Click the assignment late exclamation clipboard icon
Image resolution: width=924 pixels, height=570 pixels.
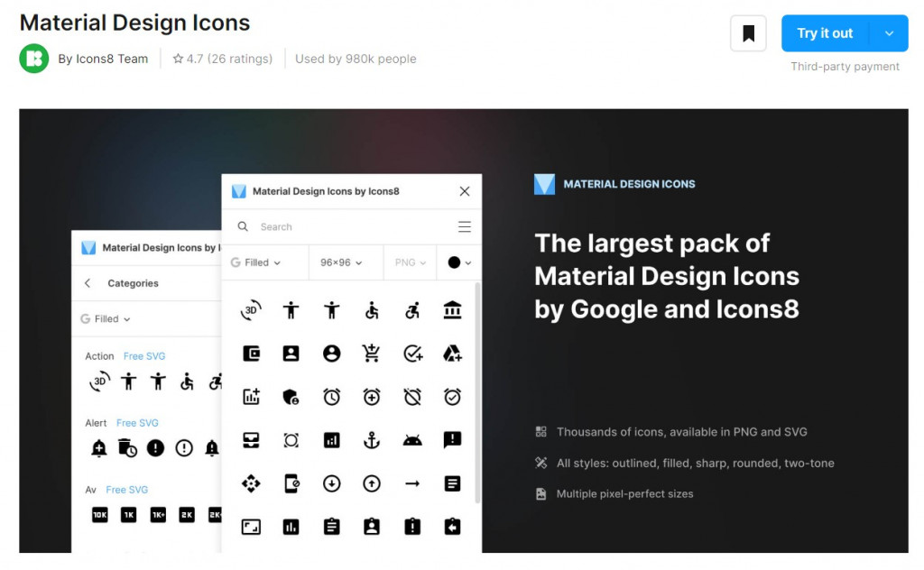[x=412, y=526]
